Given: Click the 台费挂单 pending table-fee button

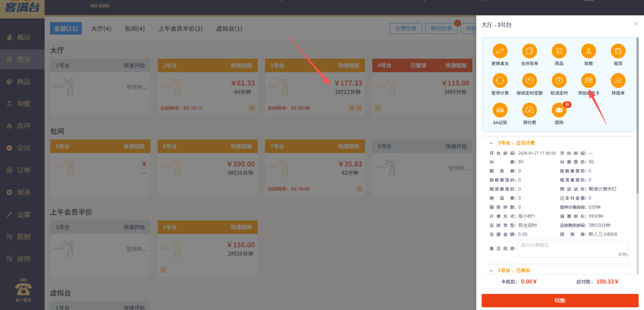Looking at the screenshot, I should coord(406,29).
